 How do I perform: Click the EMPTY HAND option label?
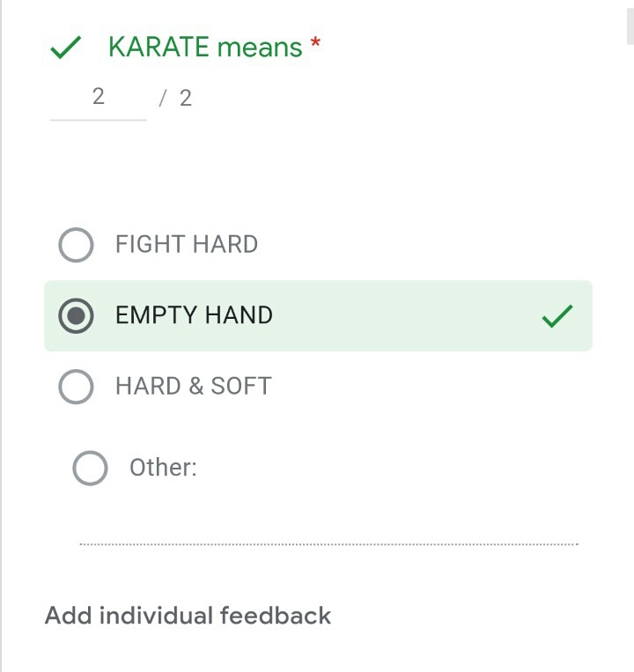[194, 315]
